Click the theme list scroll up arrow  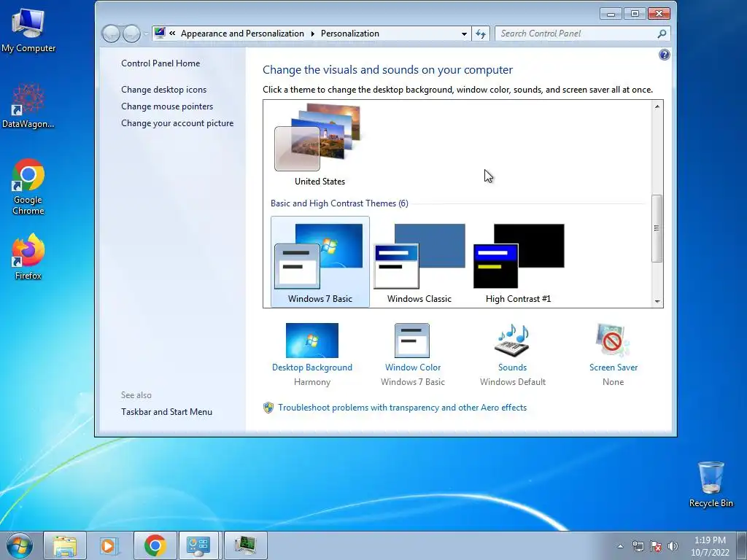657,106
